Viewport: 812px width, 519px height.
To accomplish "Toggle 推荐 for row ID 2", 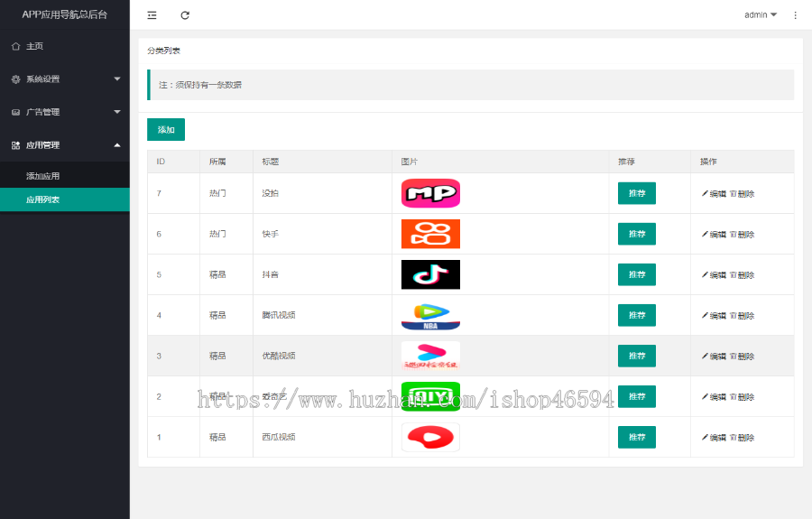I will pyautogui.click(x=636, y=396).
